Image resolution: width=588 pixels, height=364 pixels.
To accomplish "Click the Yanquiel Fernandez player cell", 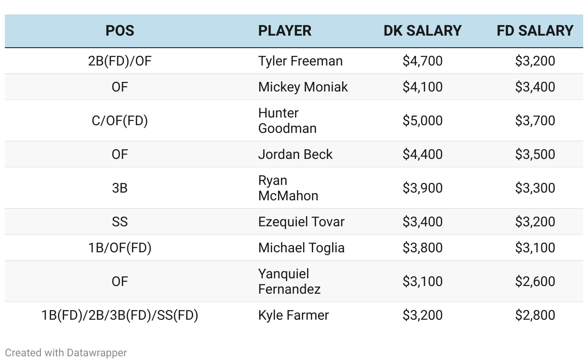I will 289,282.
